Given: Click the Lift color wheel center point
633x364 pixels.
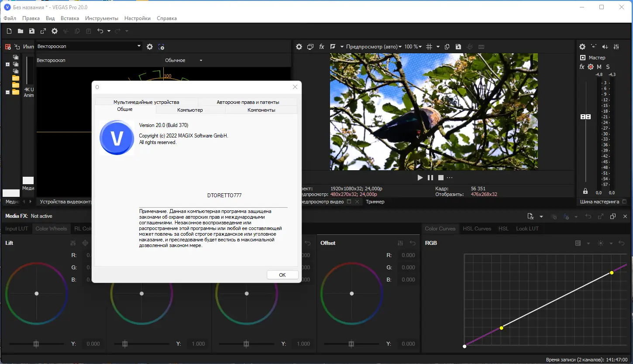Looking at the screenshot, I should tap(37, 293).
